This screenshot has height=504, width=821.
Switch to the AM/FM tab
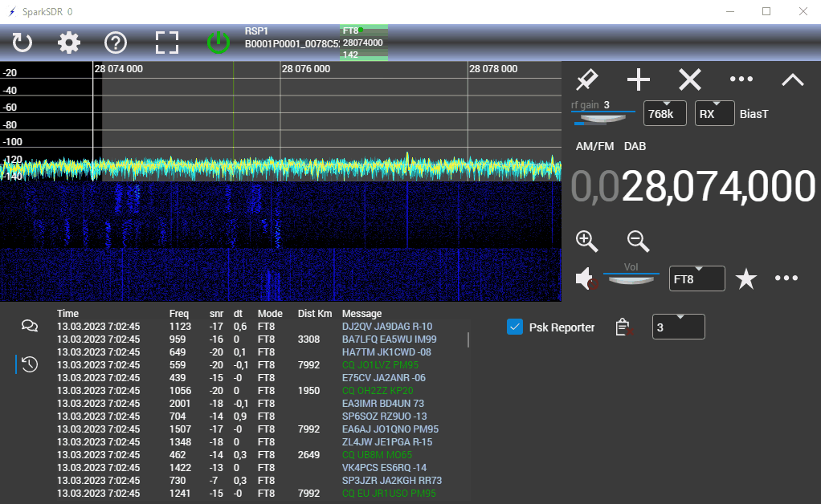coord(594,146)
